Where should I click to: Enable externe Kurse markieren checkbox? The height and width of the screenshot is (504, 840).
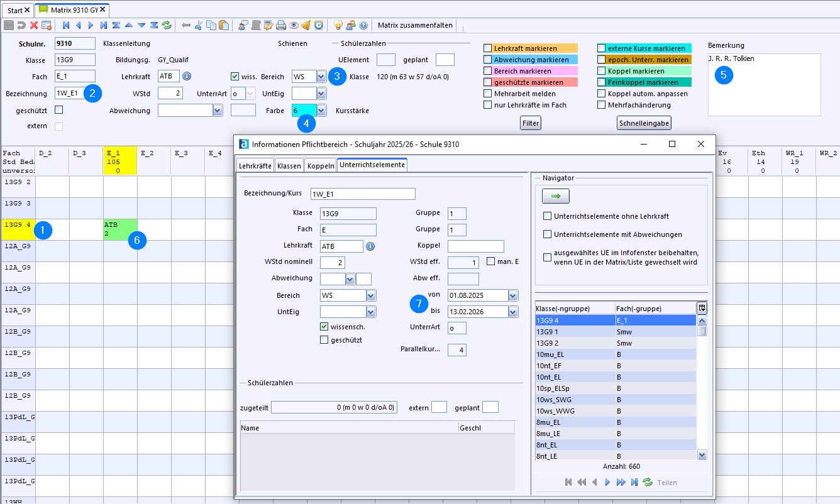602,48
